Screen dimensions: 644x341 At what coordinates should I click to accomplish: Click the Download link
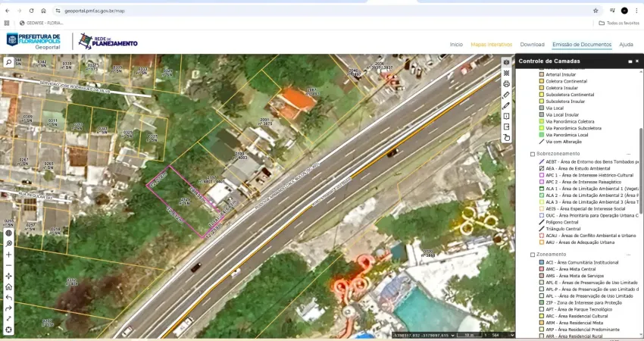coord(532,45)
